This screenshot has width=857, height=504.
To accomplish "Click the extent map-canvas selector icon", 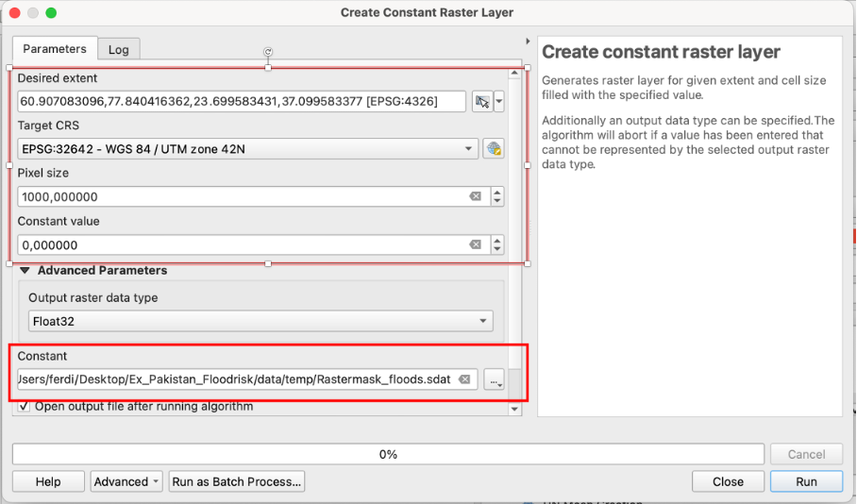I will coord(482,102).
